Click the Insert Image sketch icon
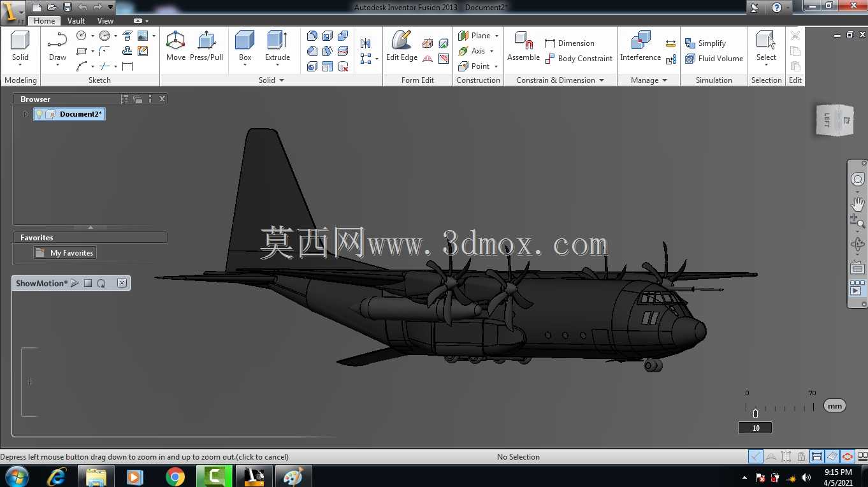This screenshot has height=487, width=868. click(x=143, y=36)
